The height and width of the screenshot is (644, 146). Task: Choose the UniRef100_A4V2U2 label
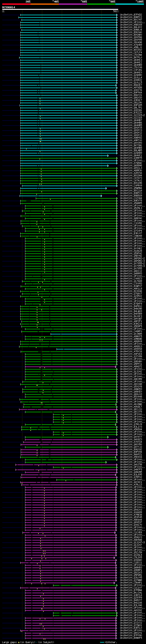[131, 610]
